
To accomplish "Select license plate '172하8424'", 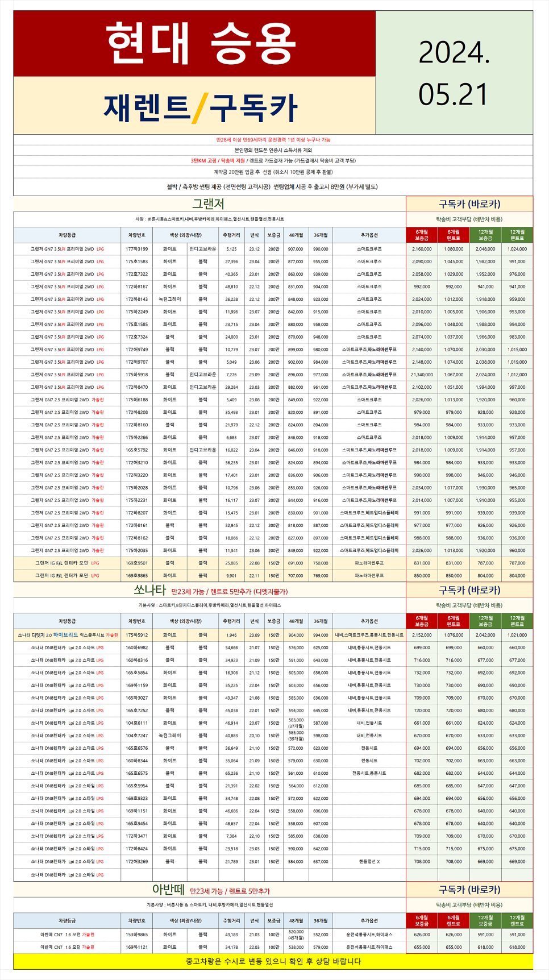I will [x=137, y=848].
